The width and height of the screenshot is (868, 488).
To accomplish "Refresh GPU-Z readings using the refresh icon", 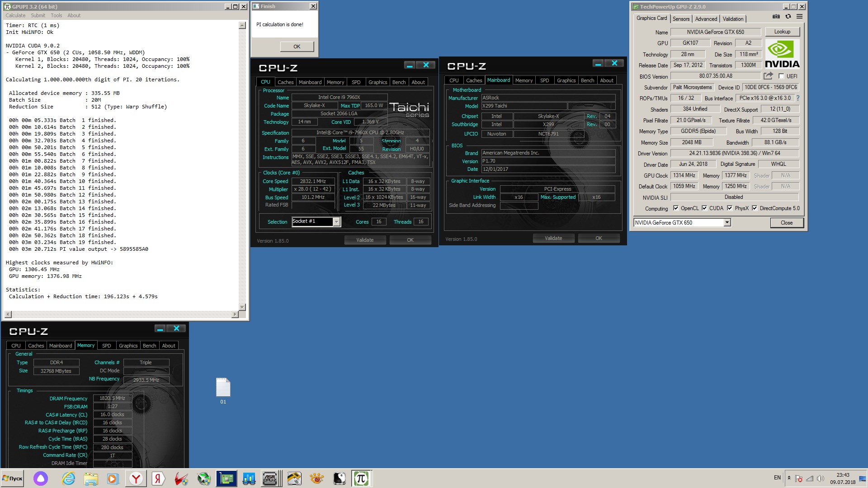I will [x=788, y=16].
